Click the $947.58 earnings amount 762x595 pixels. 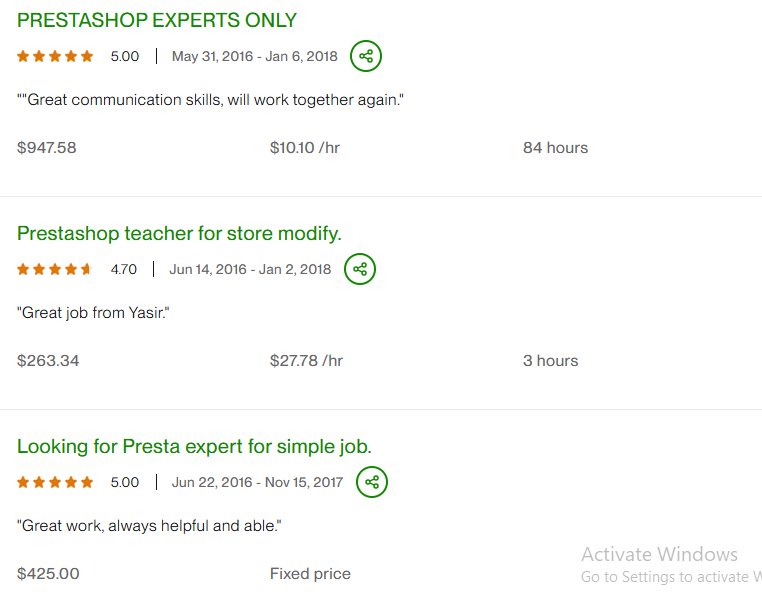pos(47,148)
